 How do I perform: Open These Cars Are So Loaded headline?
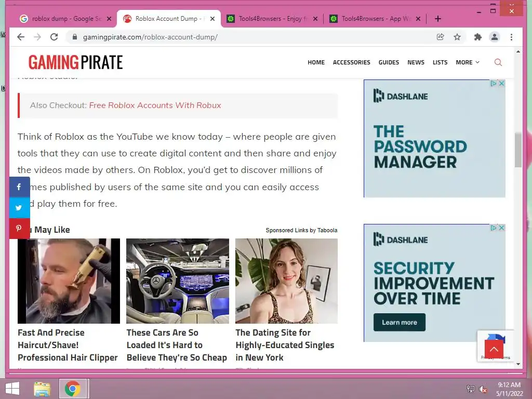point(177,345)
